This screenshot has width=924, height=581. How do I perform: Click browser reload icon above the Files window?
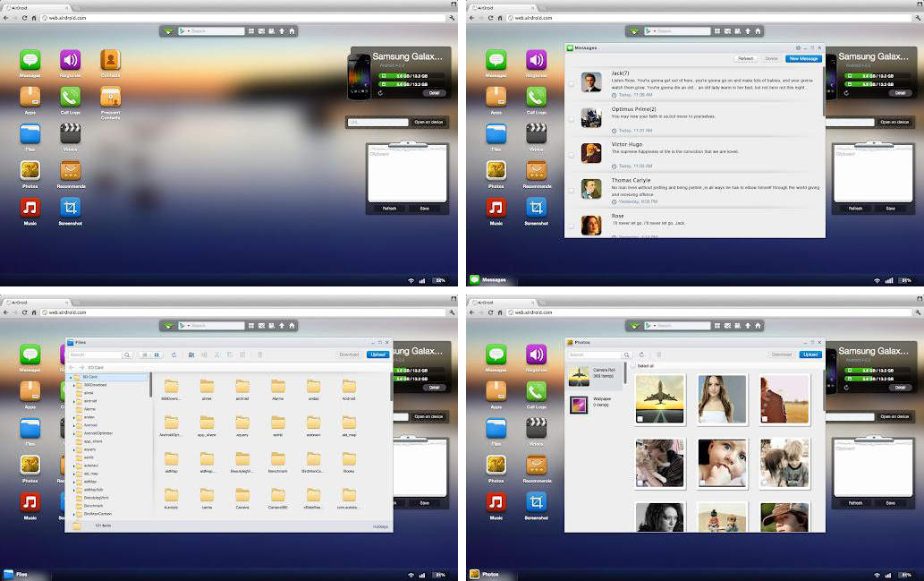pos(24,312)
